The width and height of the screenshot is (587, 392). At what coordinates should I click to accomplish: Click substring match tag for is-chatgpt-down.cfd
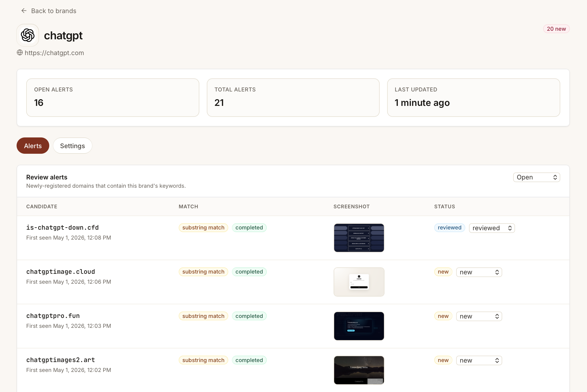tap(203, 228)
